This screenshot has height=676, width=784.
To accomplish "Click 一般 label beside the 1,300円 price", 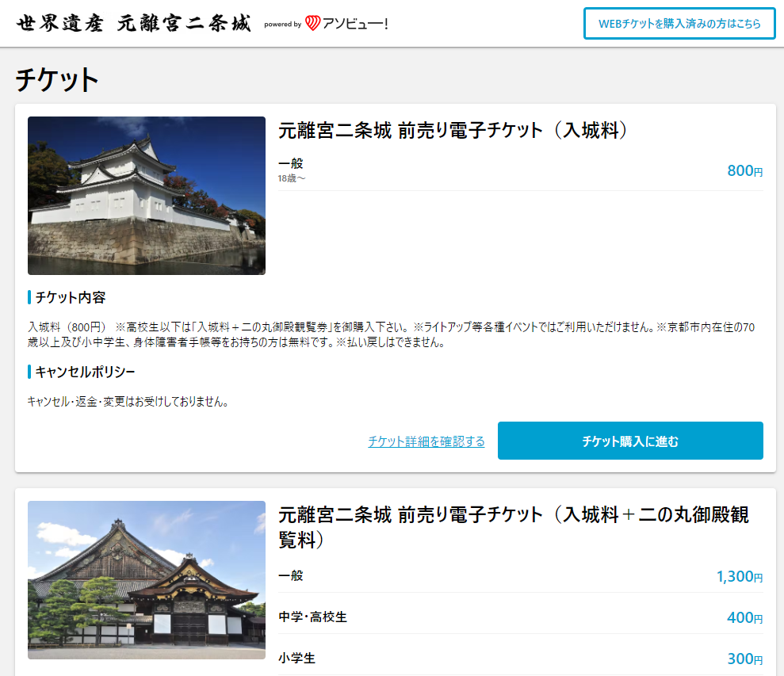I will pyautogui.click(x=290, y=575).
